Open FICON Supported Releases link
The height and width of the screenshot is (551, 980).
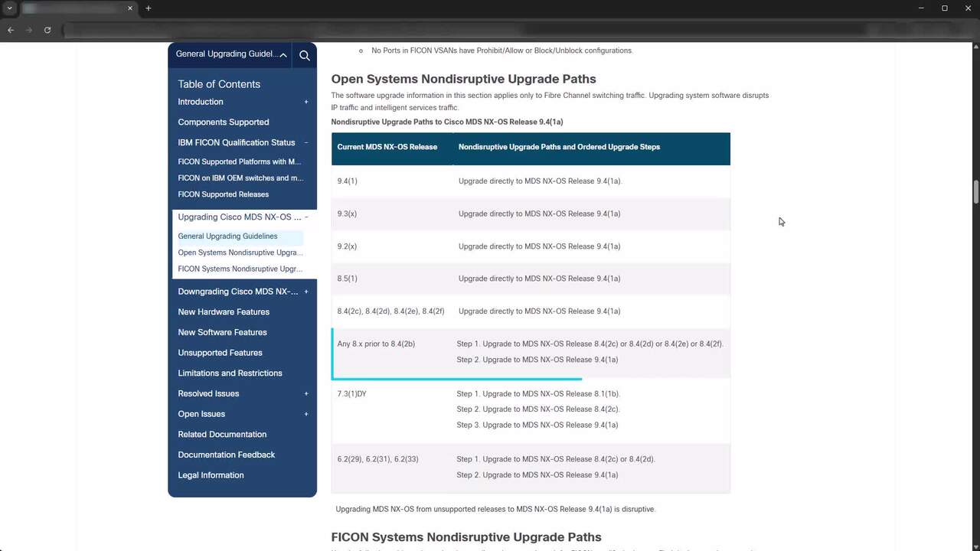point(224,194)
